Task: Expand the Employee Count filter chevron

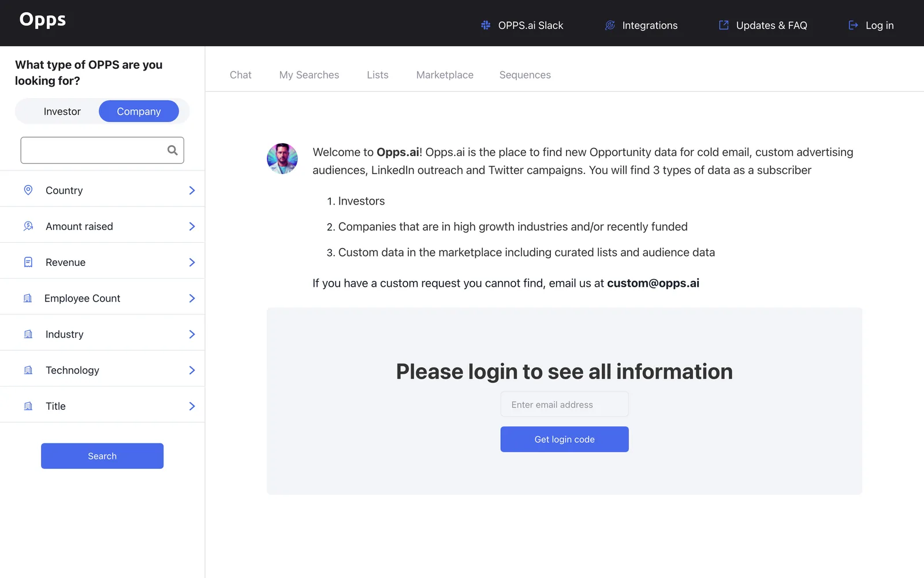Action: 192,298
